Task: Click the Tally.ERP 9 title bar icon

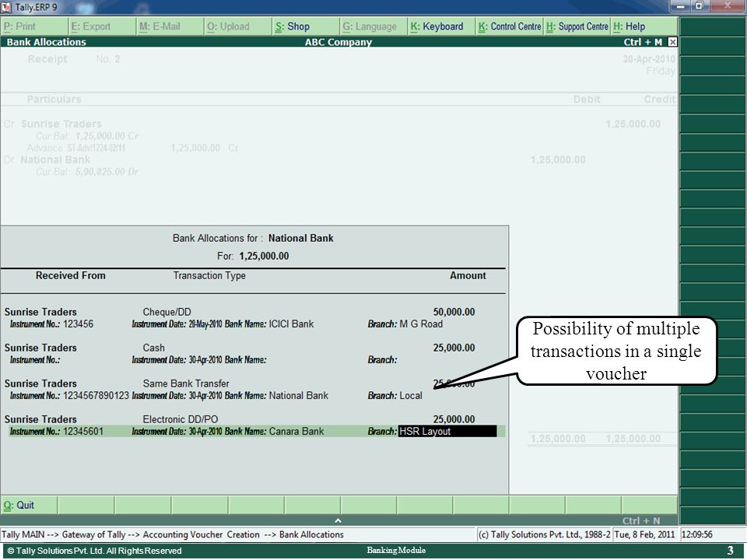Action: (x=6, y=7)
